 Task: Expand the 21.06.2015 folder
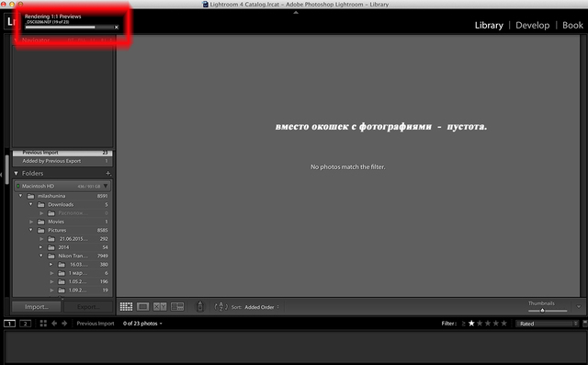click(x=41, y=239)
